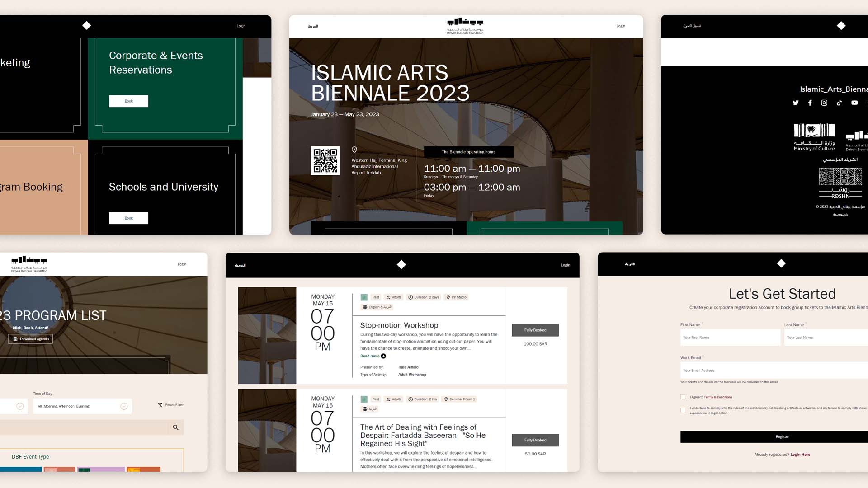Open the Terms & Conditions link
Image resolution: width=868 pixels, height=488 pixels.
point(718,397)
